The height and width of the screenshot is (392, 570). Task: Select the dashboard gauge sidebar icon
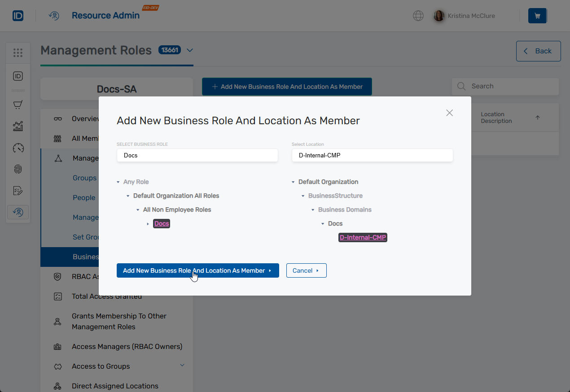[18, 148]
